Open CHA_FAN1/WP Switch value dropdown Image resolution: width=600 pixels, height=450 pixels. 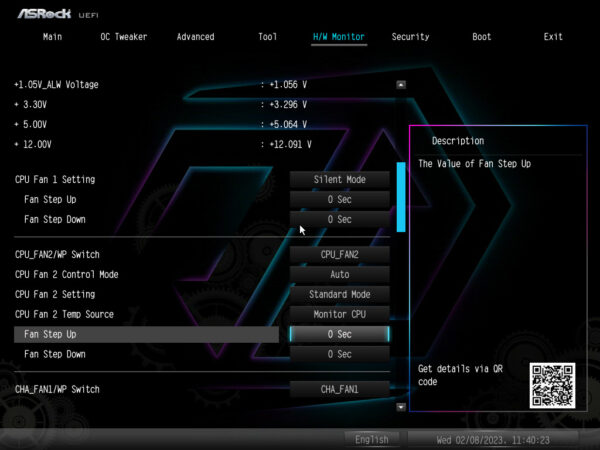point(339,389)
